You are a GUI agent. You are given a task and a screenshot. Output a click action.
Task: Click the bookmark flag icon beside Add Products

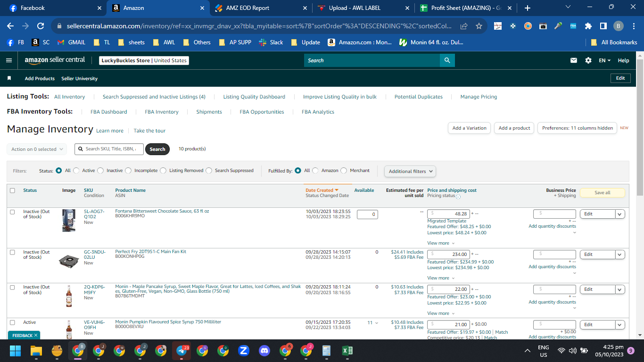pos(9,78)
